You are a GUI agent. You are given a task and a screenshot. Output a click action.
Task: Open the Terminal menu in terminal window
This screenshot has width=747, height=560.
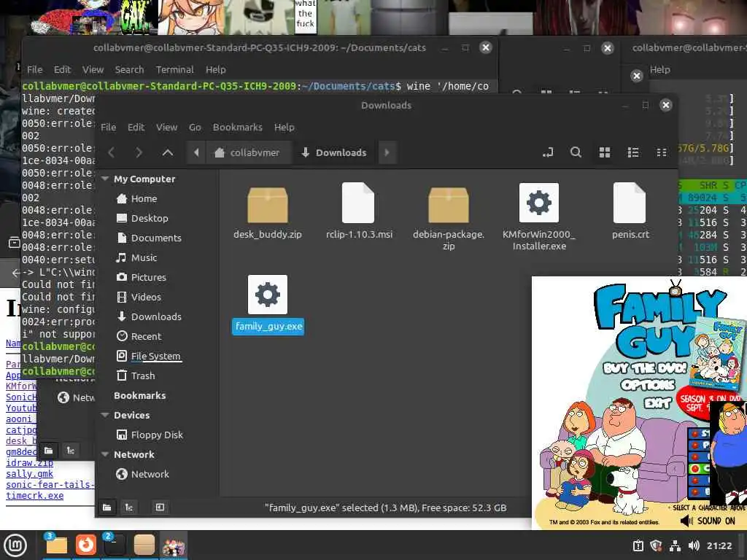pos(175,69)
